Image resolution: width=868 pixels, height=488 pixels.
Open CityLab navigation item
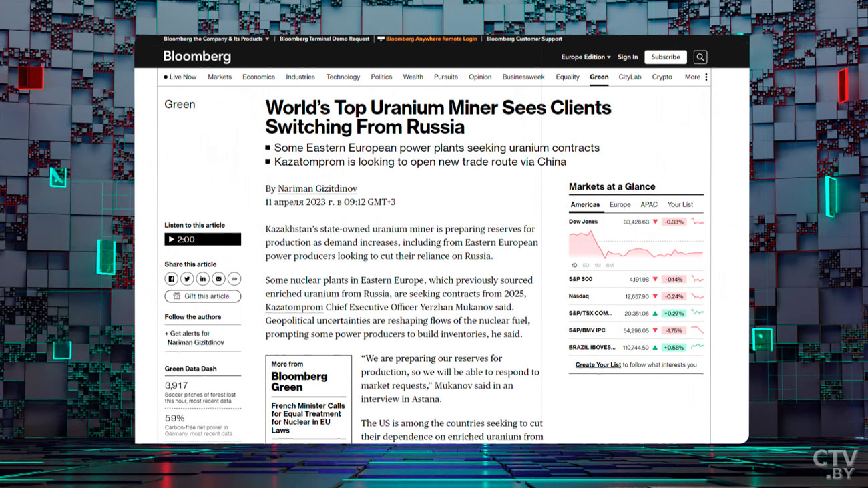[630, 77]
